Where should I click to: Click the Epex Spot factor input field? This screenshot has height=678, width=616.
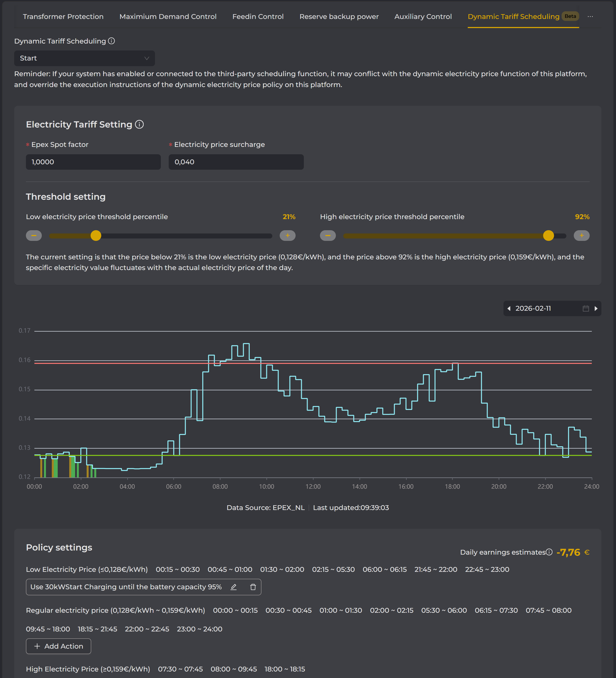pyautogui.click(x=93, y=162)
